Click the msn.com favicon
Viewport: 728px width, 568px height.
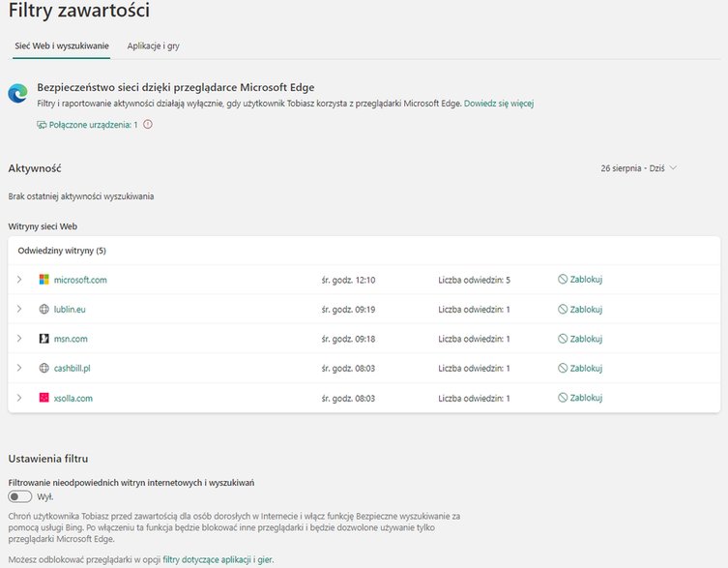44,339
